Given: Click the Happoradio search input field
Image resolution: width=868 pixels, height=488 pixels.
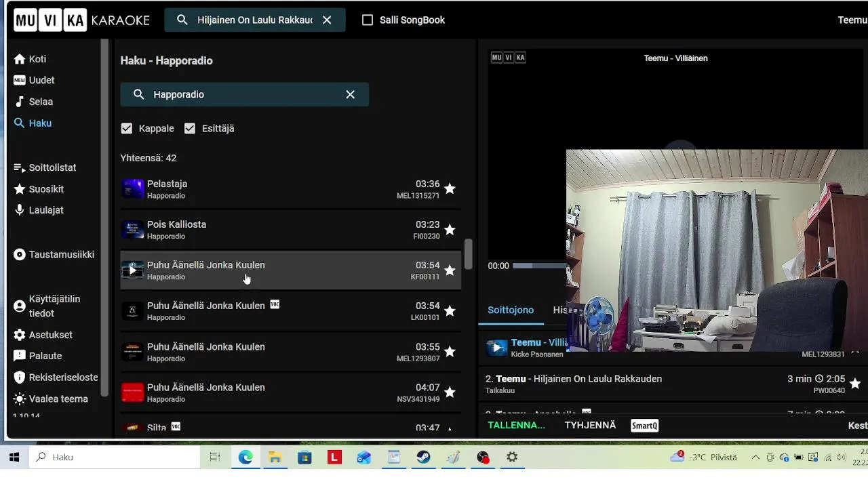Looking at the screenshot, I should 244,94.
